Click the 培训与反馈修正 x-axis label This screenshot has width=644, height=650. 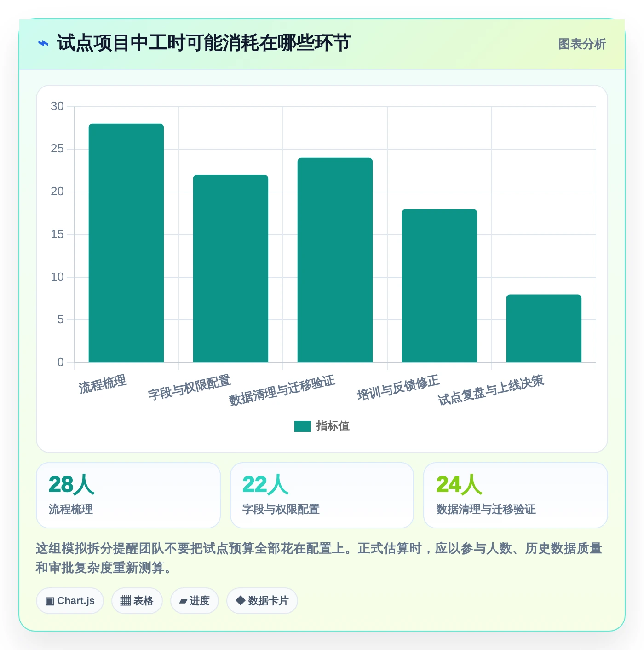398,388
